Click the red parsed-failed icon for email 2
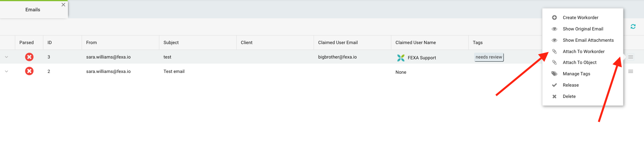The height and width of the screenshot is (158, 644). coord(29,71)
